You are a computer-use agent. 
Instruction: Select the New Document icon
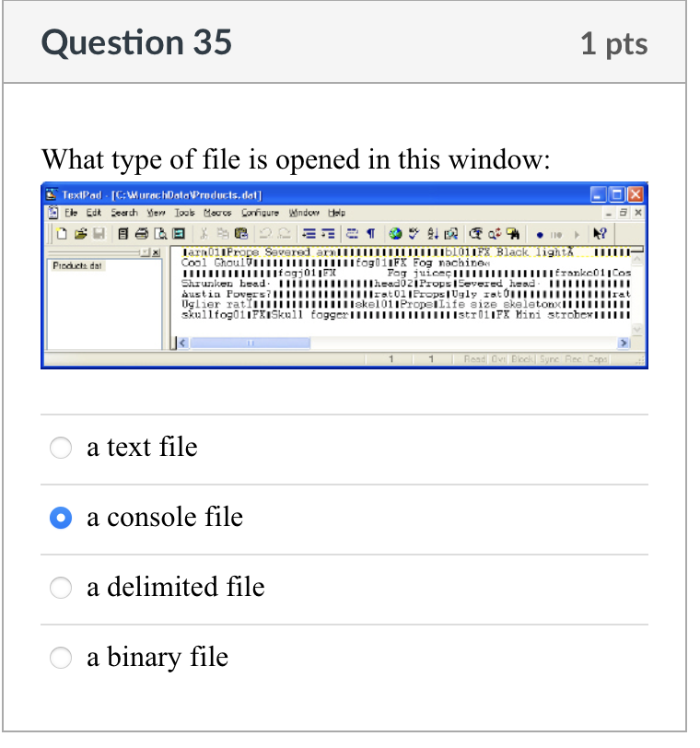click(62, 232)
